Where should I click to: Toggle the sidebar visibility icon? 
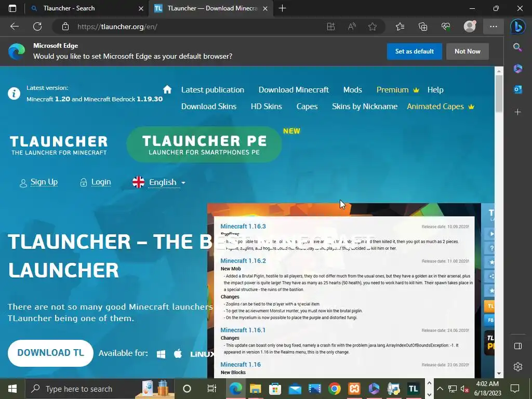pos(518,345)
